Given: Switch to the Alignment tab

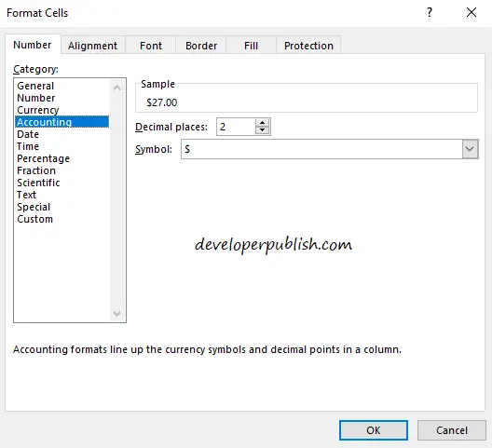Looking at the screenshot, I should [92, 46].
